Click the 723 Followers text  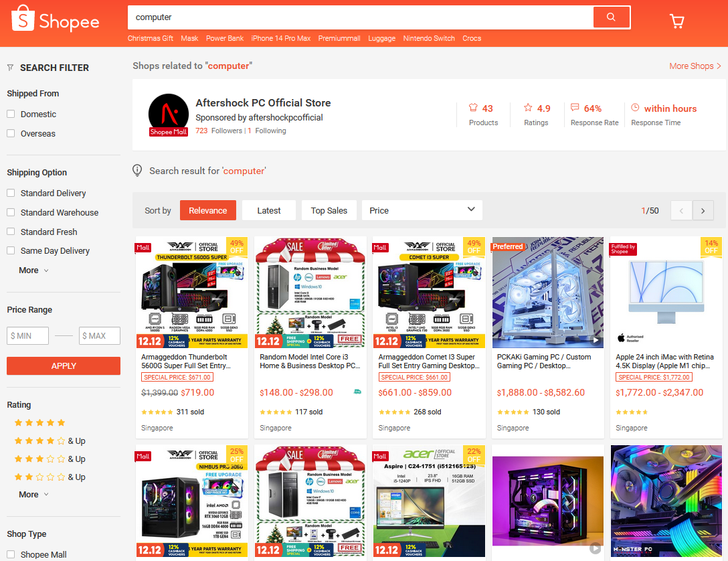(219, 131)
